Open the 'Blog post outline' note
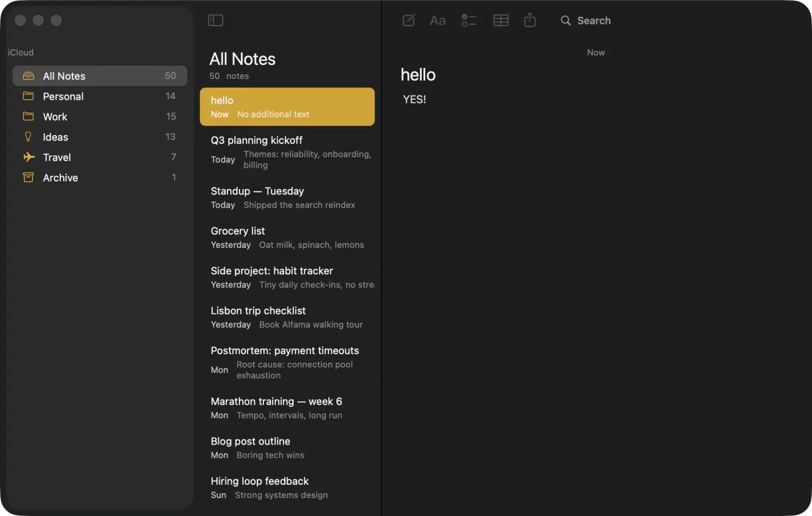 click(287, 448)
